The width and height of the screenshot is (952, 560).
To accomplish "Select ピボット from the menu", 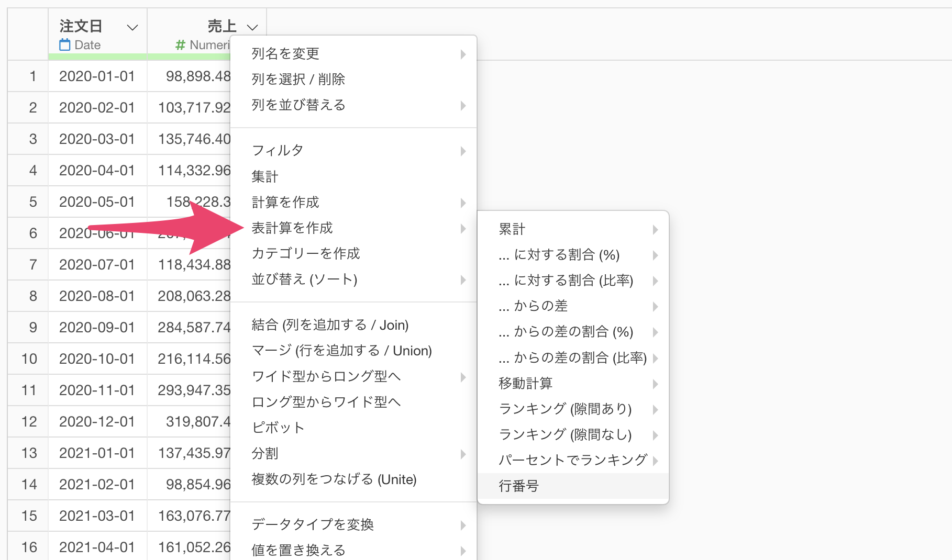I will (x=278, y=428).
